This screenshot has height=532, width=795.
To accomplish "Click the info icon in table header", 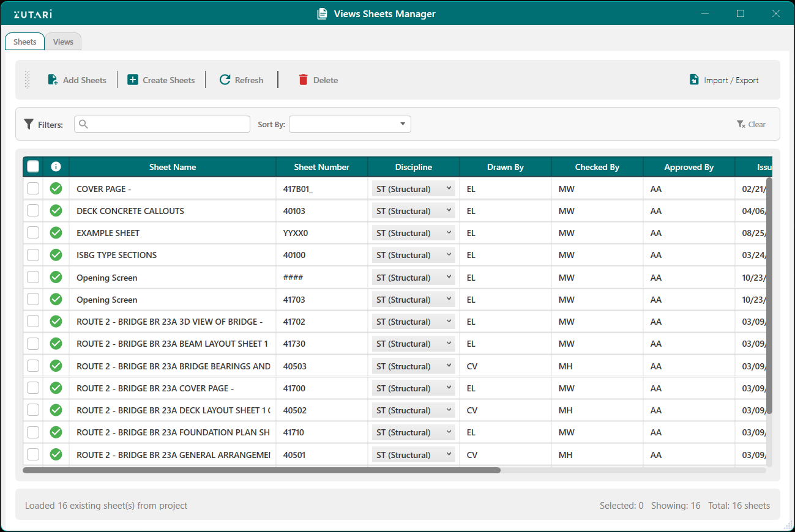I will tap(56, 166).
